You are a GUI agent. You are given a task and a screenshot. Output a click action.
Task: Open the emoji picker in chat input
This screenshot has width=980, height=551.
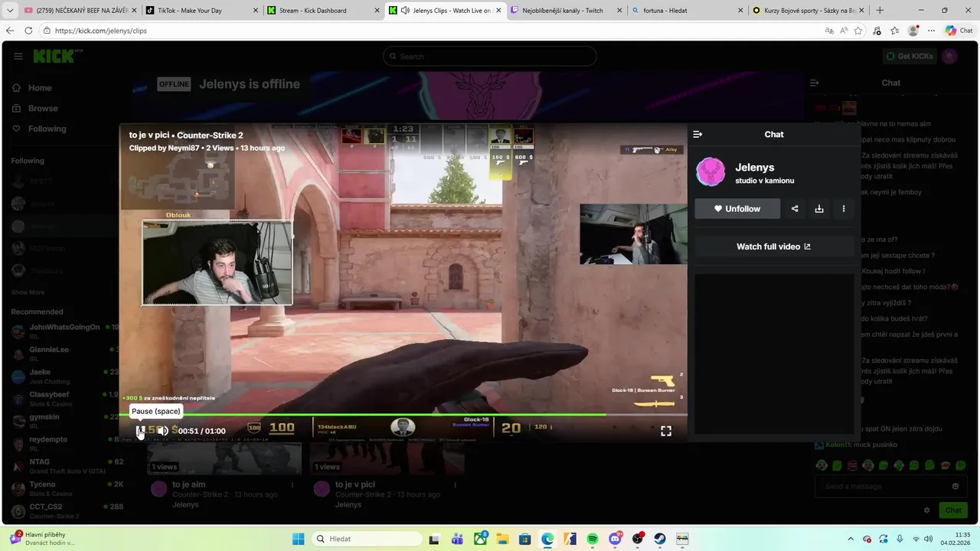(955, 486)
